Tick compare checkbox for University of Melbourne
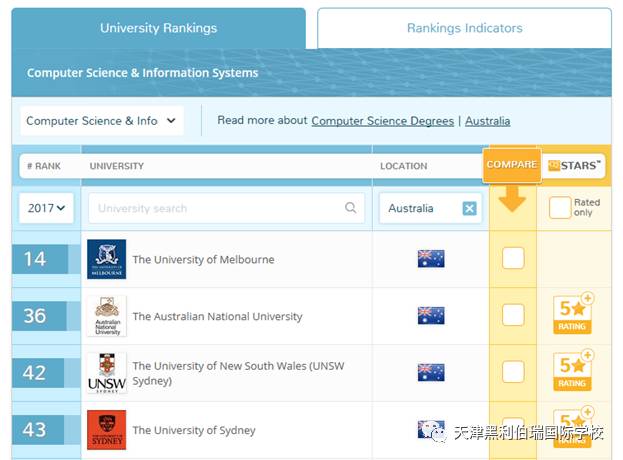 point(513,258)
